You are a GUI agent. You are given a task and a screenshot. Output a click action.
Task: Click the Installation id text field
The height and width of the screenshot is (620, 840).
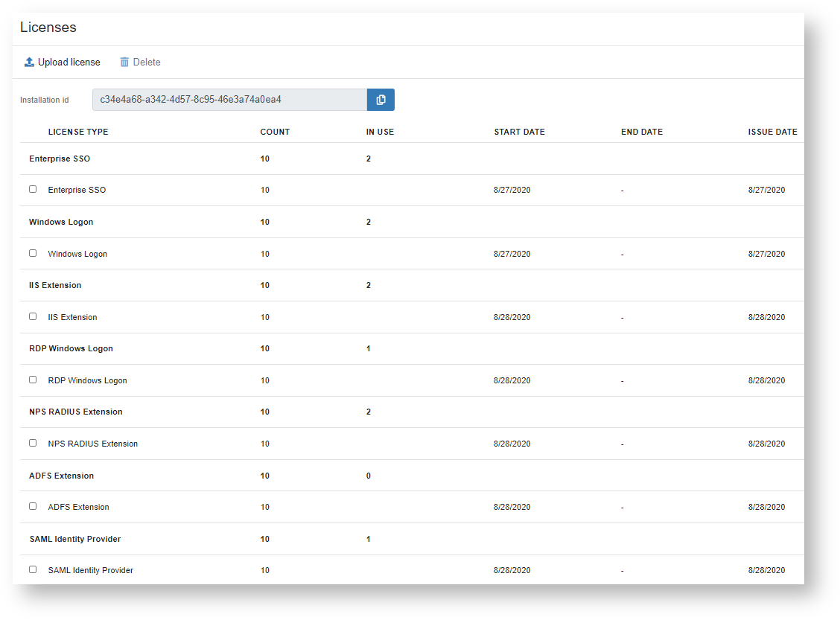pos(229,100)
